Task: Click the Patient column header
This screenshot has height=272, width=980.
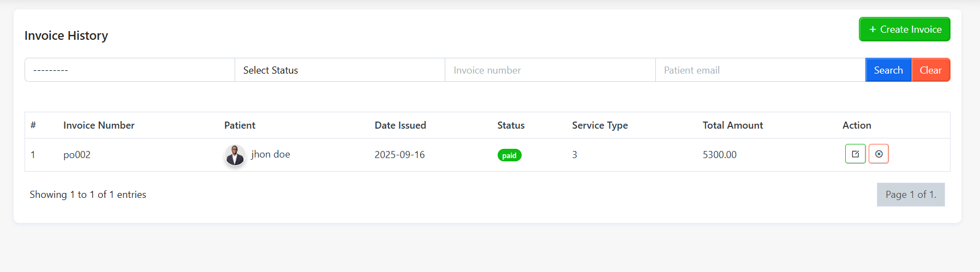Action: pos(240,125)
